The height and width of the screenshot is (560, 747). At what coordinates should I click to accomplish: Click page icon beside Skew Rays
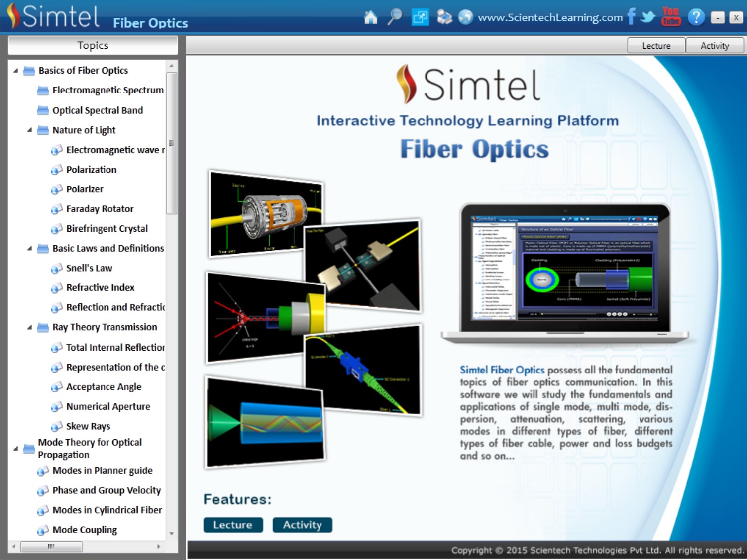[x=57, y=427]
